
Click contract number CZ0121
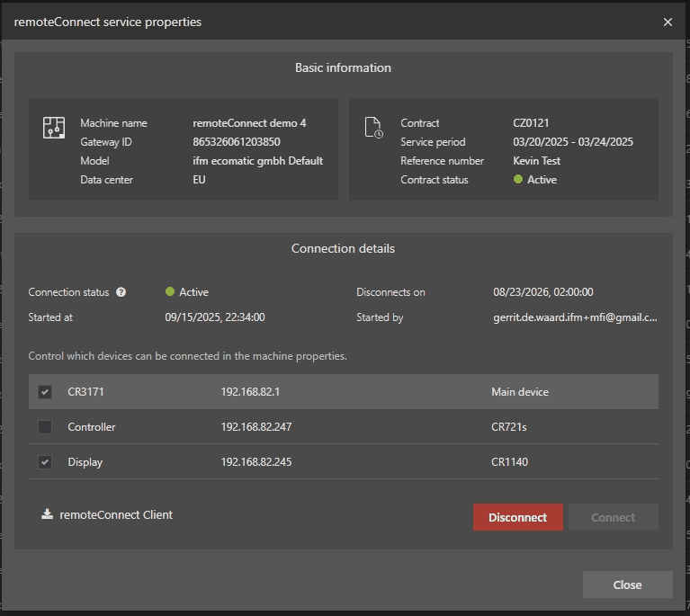pyautogui.click(x=531, y=123)
